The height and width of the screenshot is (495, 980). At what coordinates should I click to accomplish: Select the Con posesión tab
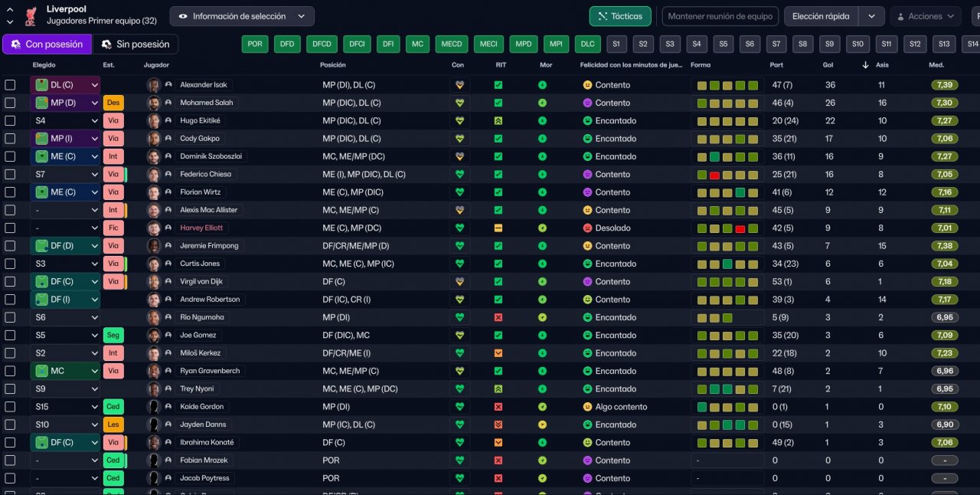click(47, 44)
